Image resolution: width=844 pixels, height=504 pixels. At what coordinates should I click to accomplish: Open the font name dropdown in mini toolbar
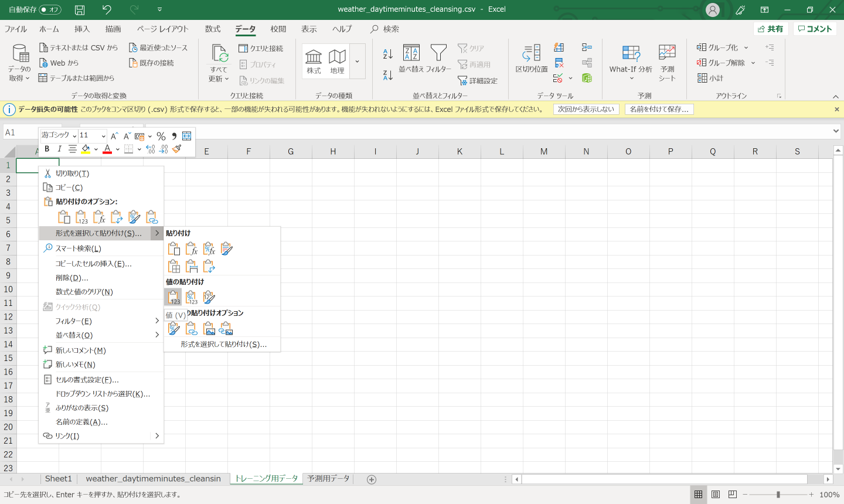click(74, 135)
